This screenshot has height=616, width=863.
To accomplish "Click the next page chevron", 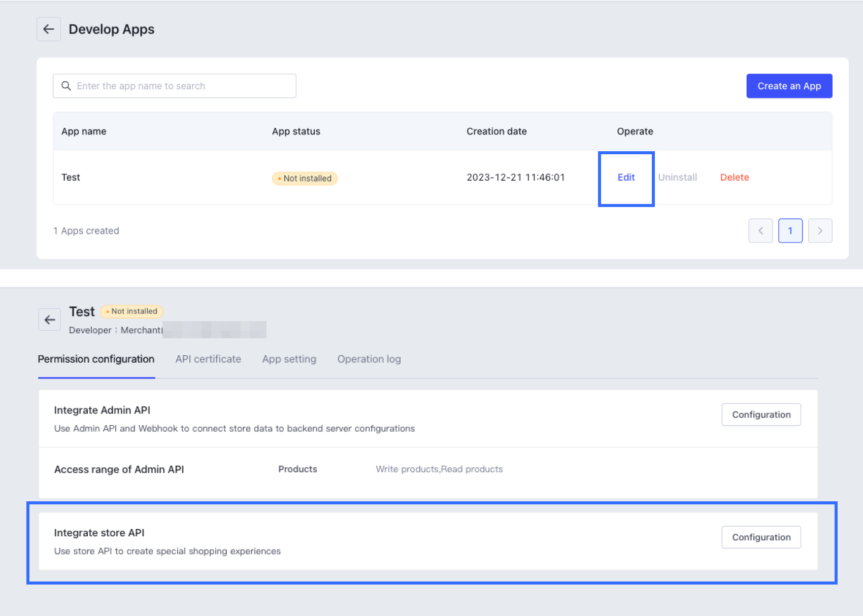I will click(x=820, y=230).
